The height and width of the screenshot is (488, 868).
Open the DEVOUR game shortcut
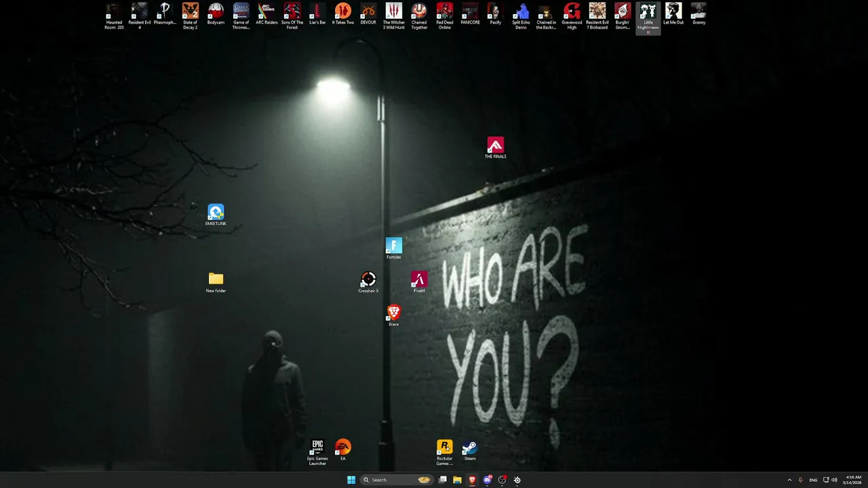tap(368, 14)
